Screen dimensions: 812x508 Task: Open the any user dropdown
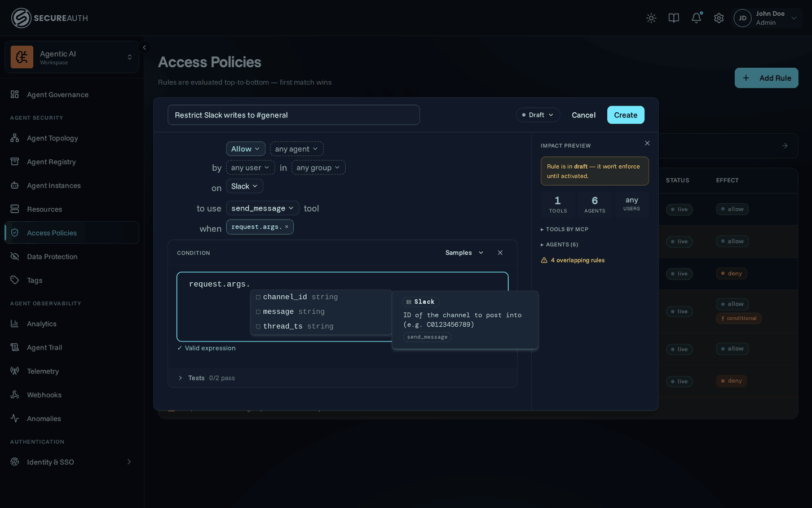[250, 168]
